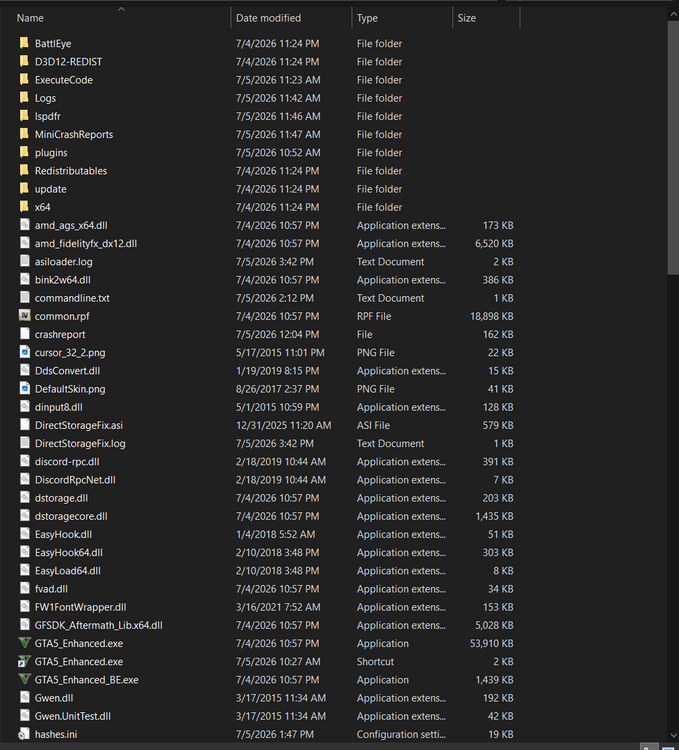Select the hashes.ini configuration file icon
This screenshot has width=679, height=750.
pyautogui.click(x=24, y=734)
